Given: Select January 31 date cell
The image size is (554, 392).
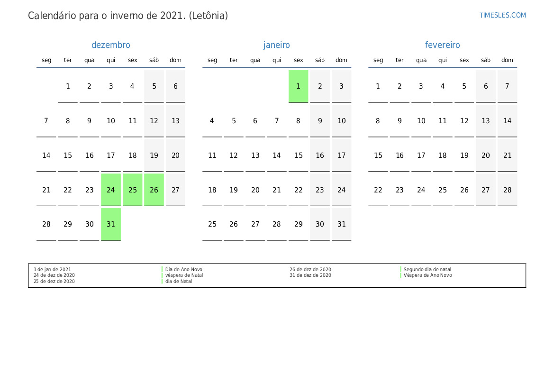Looking at the screenshot, I should (x=341, y=224).
